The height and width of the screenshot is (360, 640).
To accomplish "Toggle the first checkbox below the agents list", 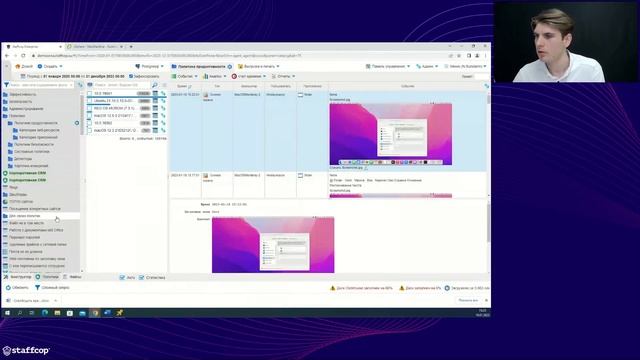I will click(x=122, y=278).
